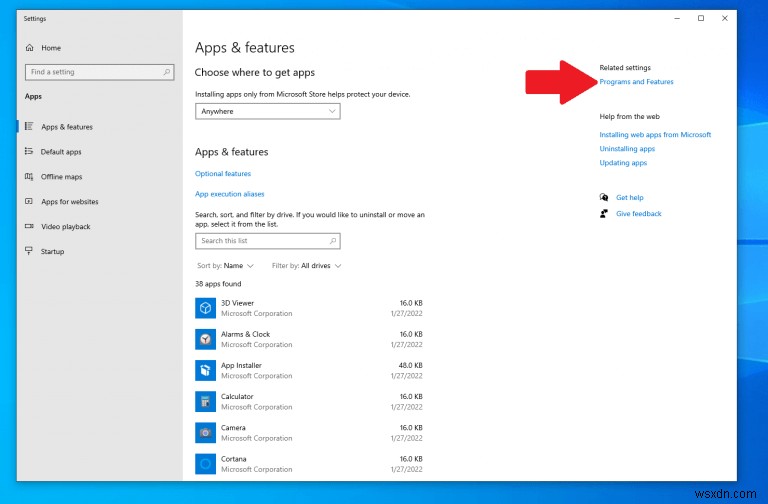This screenshot has height=504, width=768.
Task: Close the Settings window
Action: (724, 18)
